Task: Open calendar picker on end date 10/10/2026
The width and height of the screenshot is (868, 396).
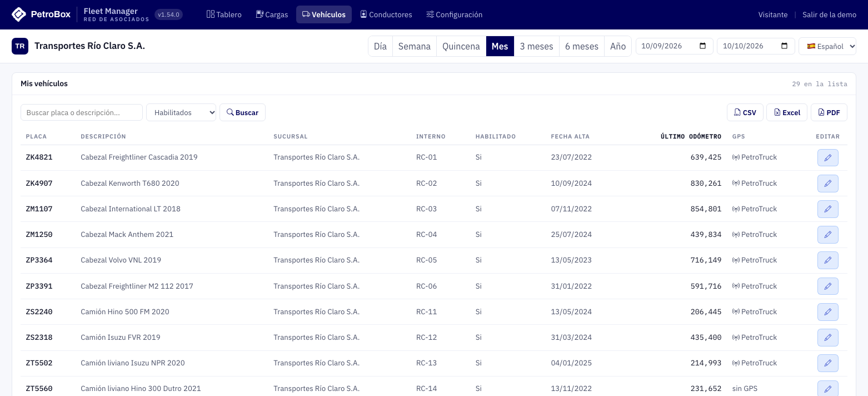Action: coord(784,46)
